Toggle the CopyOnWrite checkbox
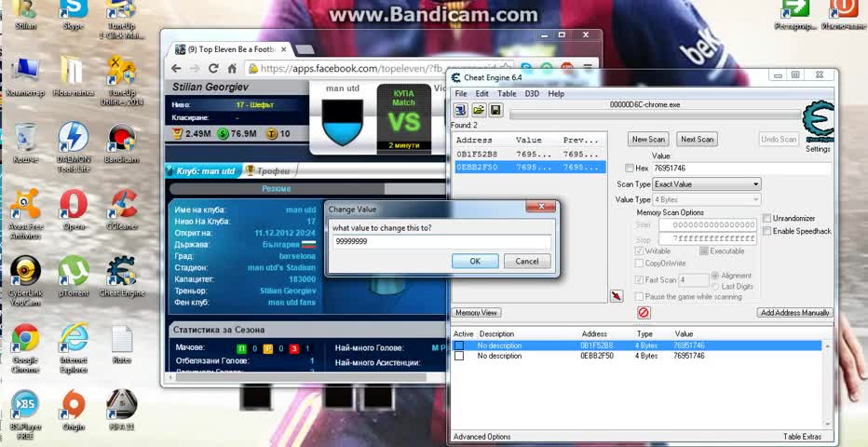 (x=640, y=264)
